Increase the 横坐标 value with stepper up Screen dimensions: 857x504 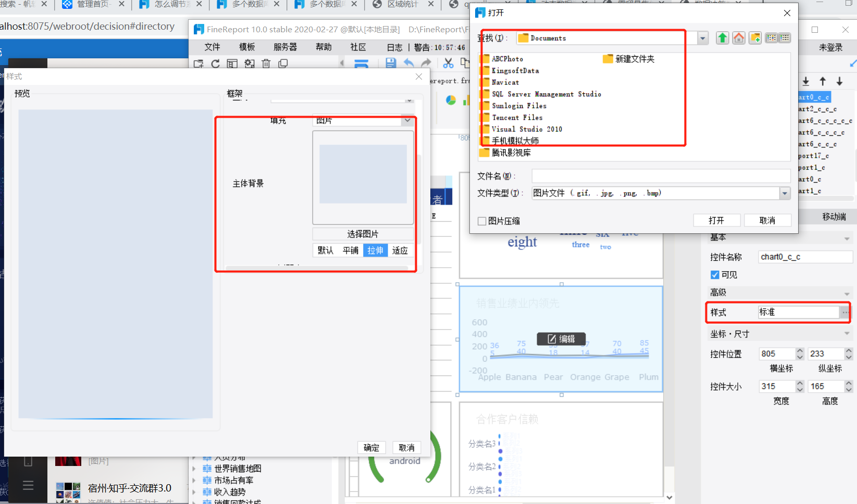(x=800, y=351)
